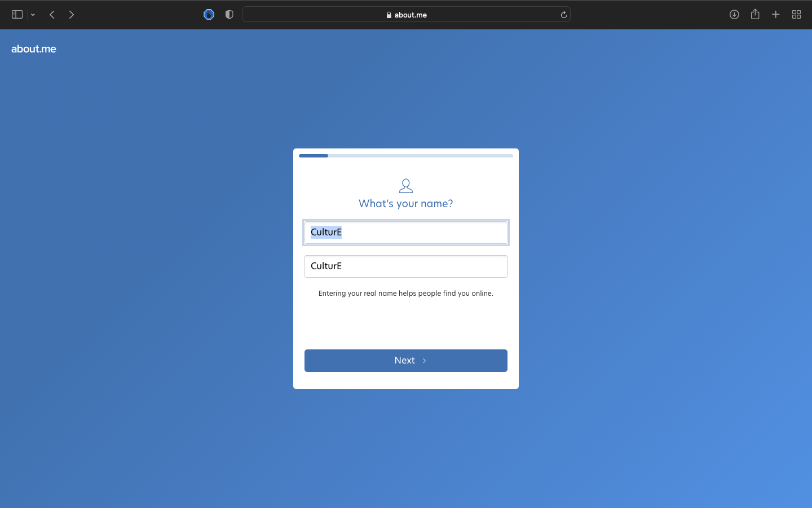The width and height of the screenshot is (812, 508).
Task: Click the about.me address bar
Action: [406, 15]
